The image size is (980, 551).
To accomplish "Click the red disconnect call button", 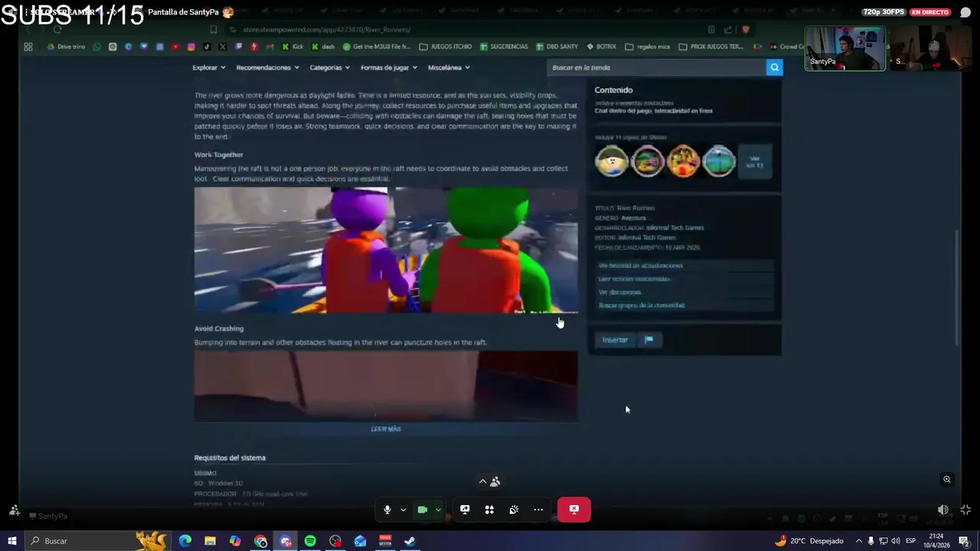I will pyautogui.click(x=574, y=510).
